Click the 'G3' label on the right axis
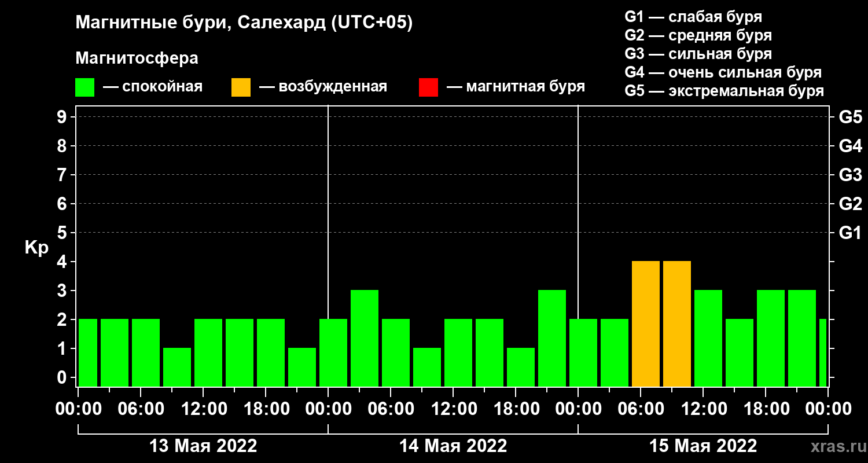This screenshot has width=868, height=463. (850, 175)
